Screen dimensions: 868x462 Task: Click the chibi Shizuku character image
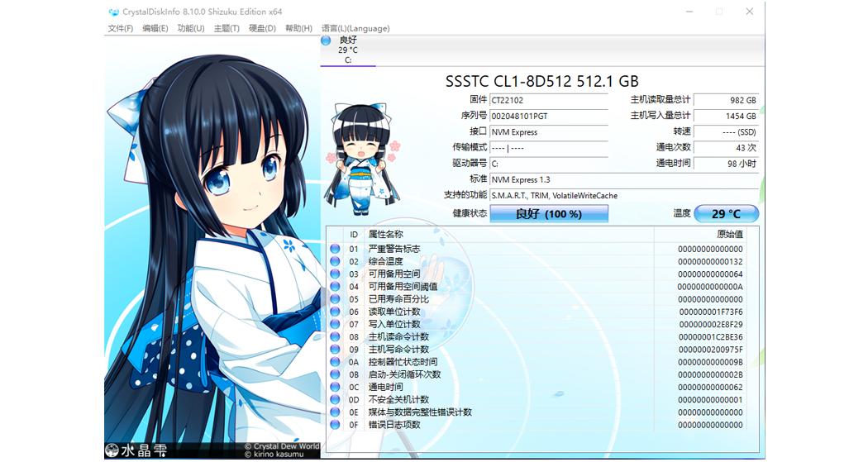tap(363, 158)
